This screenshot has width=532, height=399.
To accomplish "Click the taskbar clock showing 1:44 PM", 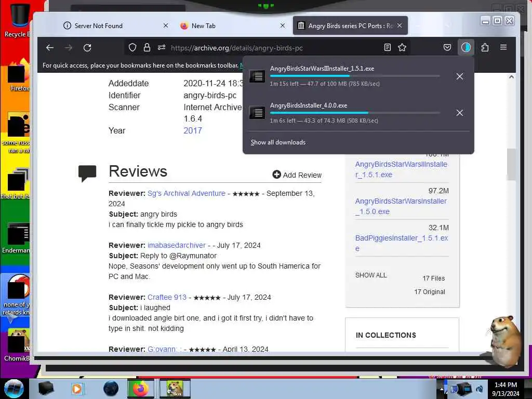I will click(506, 389).
